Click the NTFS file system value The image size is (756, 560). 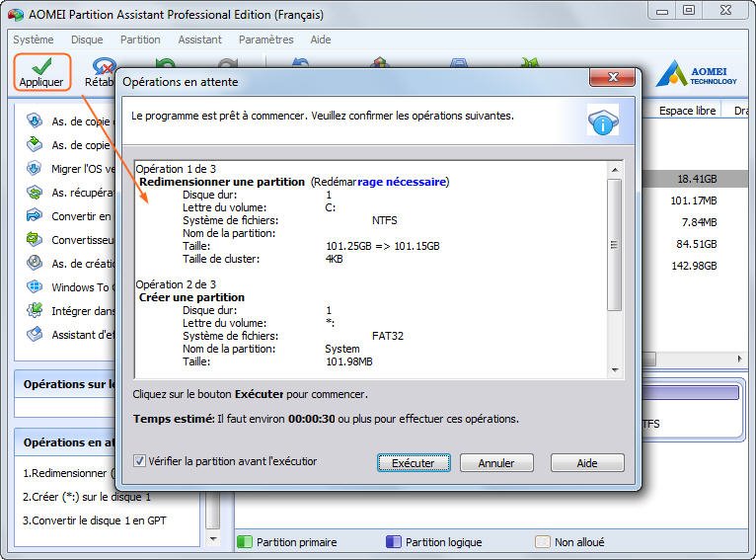[385, 220]
